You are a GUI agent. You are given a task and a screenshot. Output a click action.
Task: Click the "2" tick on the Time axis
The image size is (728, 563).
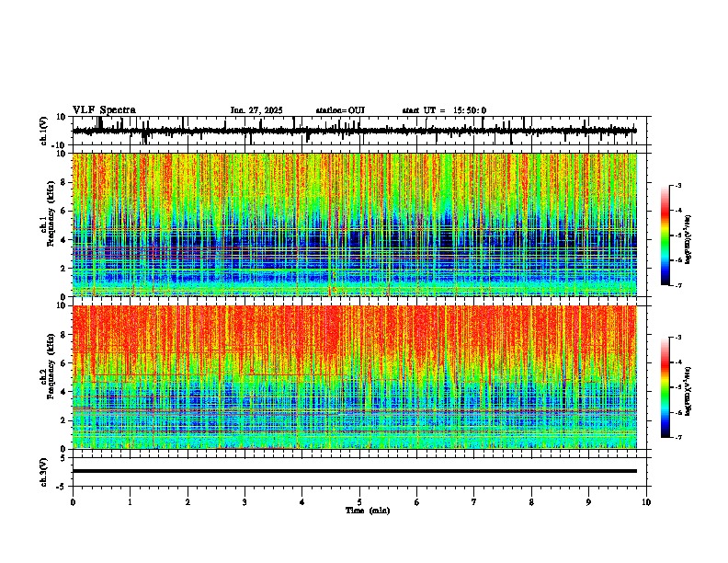tap(188, 502)
